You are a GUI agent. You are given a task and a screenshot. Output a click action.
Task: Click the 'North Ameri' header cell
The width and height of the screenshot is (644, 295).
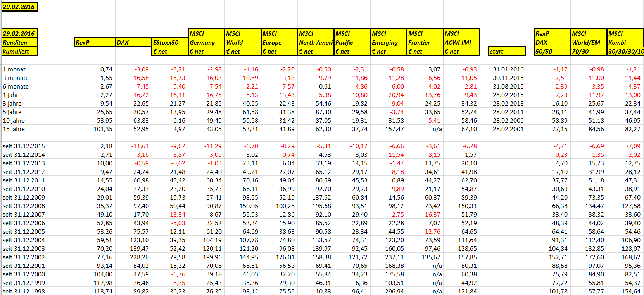[x=316, y=42]
